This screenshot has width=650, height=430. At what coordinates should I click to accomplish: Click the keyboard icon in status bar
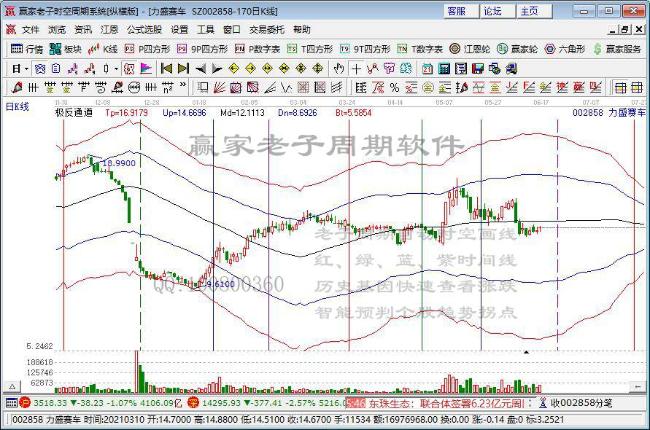(x=11, y=403)
